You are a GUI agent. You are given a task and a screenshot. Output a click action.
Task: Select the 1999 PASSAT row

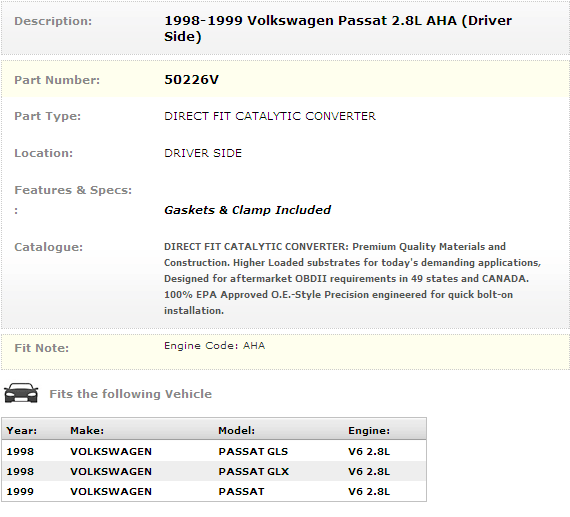214,491
